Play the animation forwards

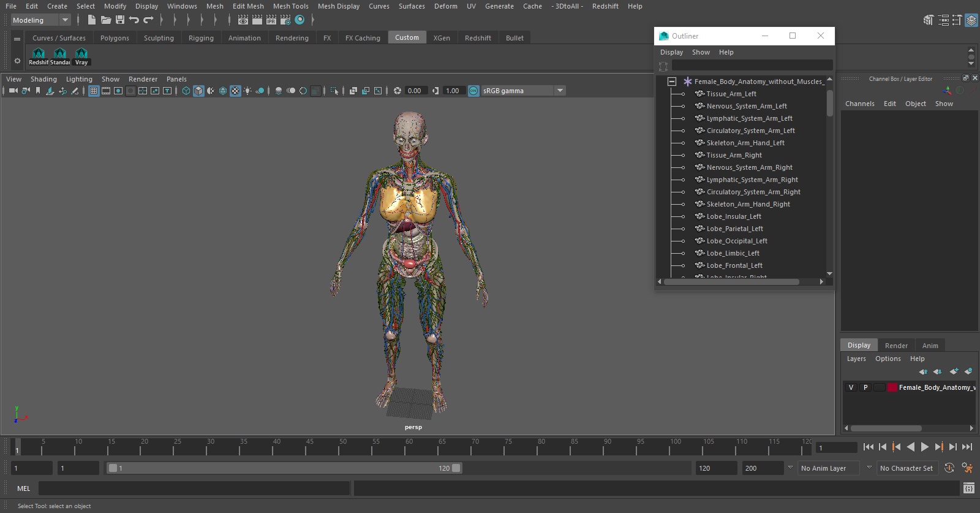[x=925, y=447]
